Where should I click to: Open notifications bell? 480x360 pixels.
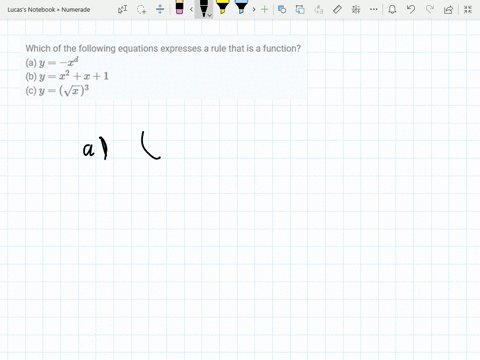pos(392,9)
